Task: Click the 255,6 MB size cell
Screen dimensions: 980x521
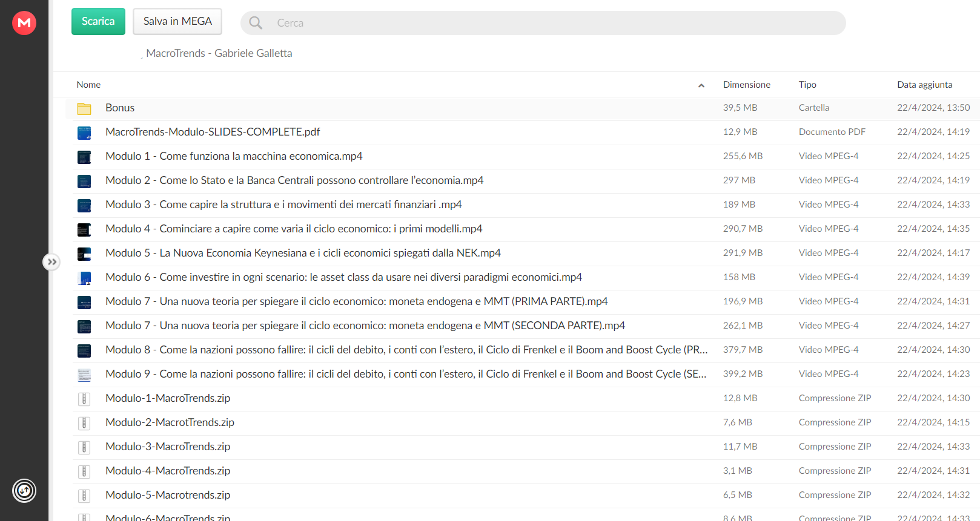Action: click(743, 156)
